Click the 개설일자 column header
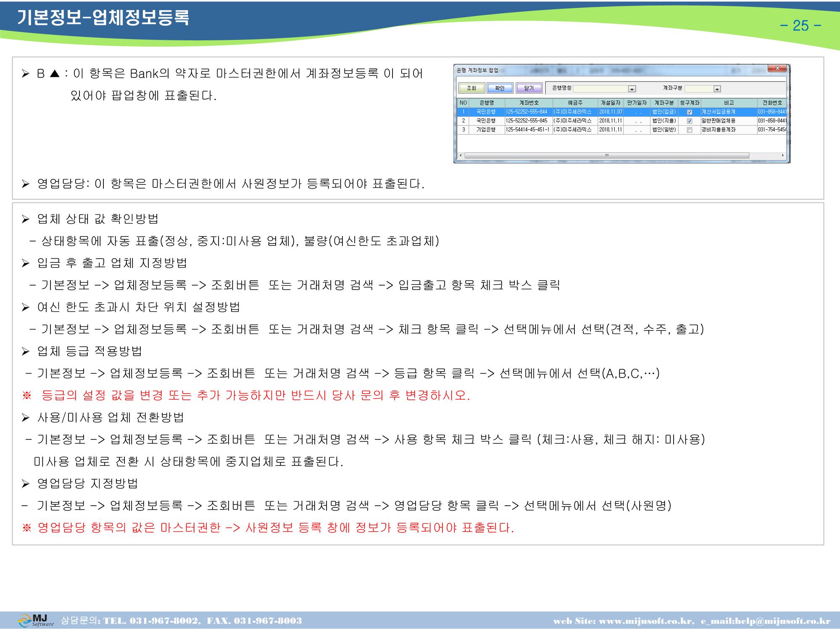This screenshot has height=630, width=840. (x=611, y=103)
